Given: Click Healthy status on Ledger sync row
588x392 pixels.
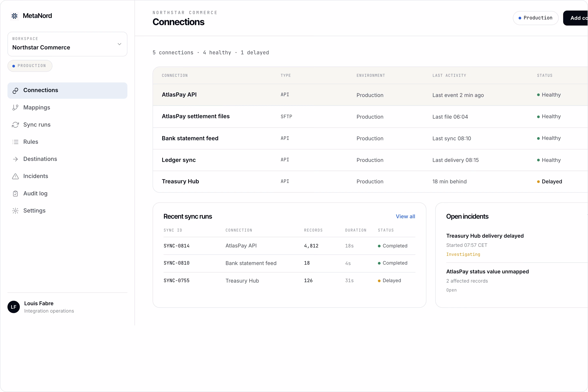Looking at the screenshot, I should (x=549, y=160).
